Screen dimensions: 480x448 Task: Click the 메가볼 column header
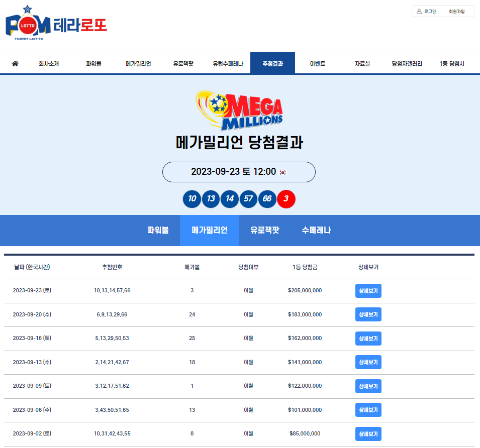pyautogui.click(x=192, y=267)
